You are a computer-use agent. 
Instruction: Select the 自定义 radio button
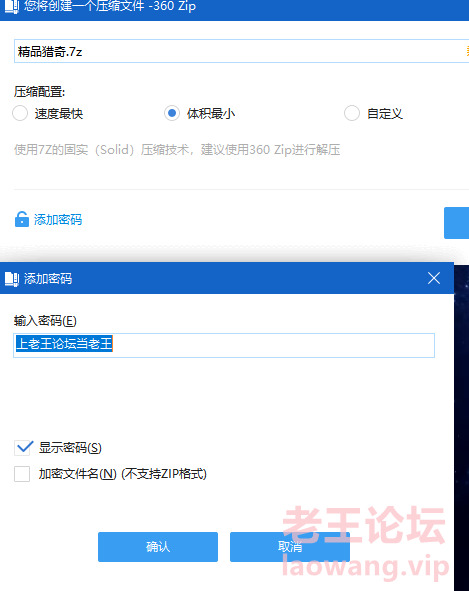pos(352,113)
